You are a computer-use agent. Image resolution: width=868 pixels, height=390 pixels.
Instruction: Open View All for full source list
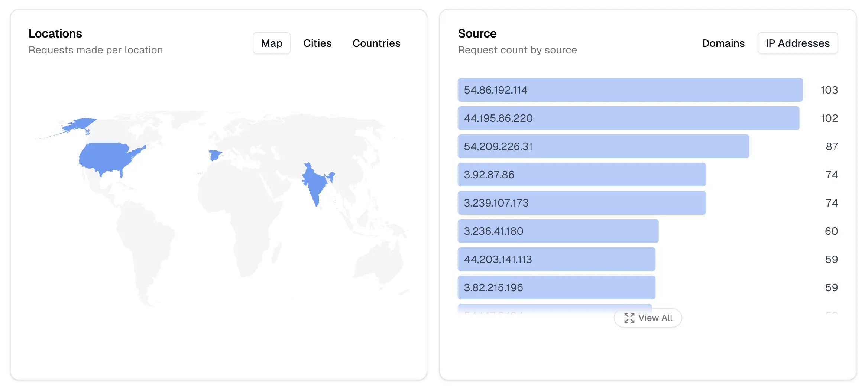point(648,318)
